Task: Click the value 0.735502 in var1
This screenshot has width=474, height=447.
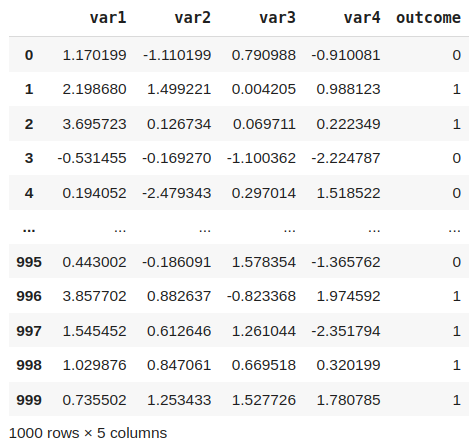Action: (95, 400)
